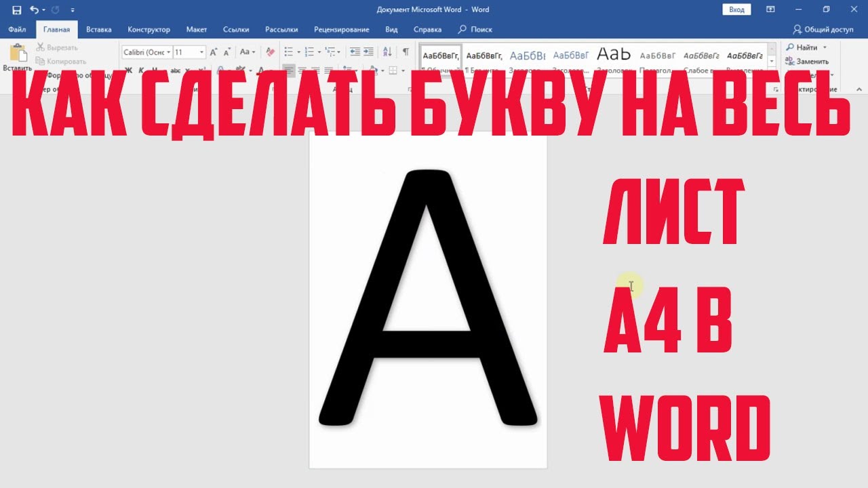Viewport: 868px width, 488px height.
Task: Open the Найти dropdown arrow
Action: click(825, 47)
